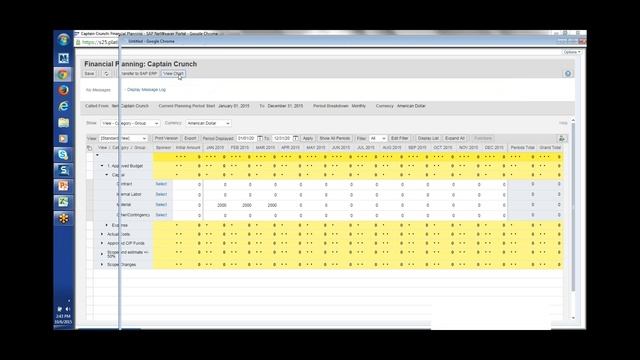This screenshot has width=640, height=360.
Task: Click the Grand Total column header
Action: pyautogui.click(x=550, y=148)
